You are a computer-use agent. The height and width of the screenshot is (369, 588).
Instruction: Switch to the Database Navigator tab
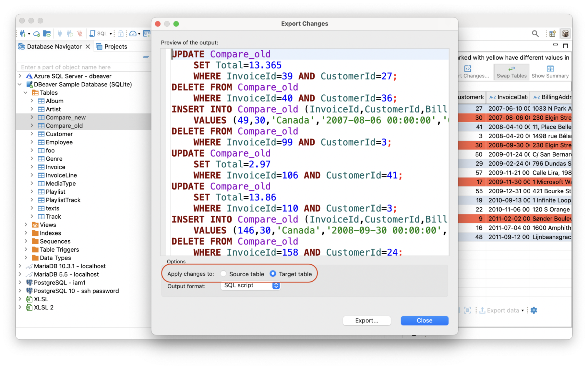[x=54, y=46]
